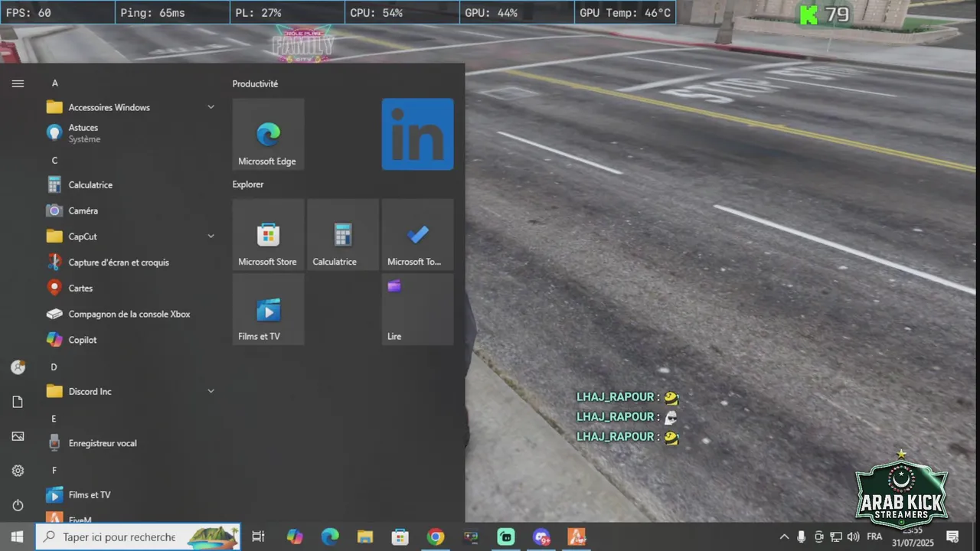This screenshot has width=980, height=551.
Task: Launch the Caméra app
Action: click(x=132, y=210)
